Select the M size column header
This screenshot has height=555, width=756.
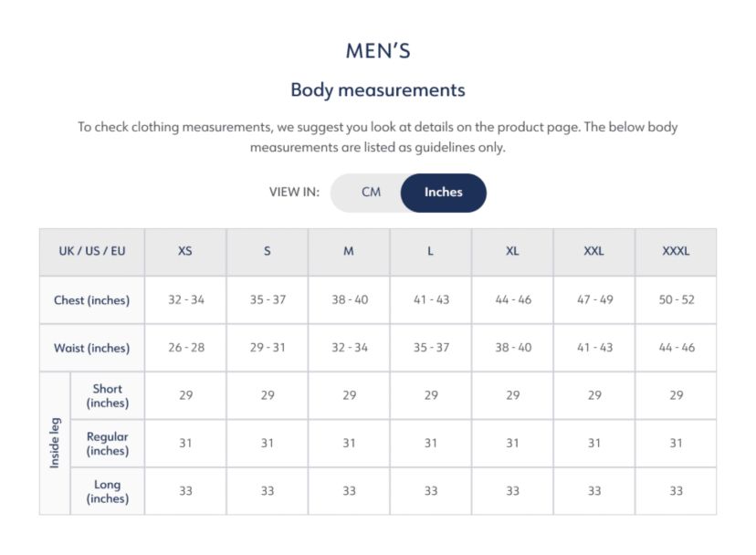349,252
